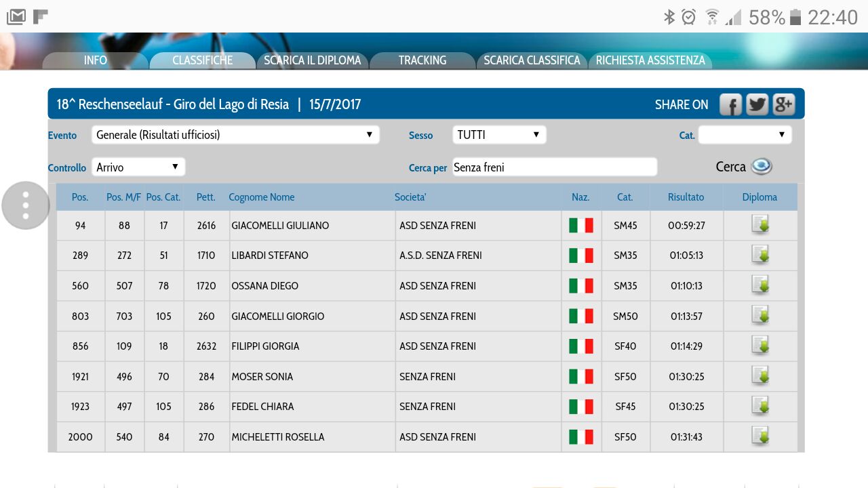Tap the Wi-Fi status icon
This screenshot has height=488, width=868.
712,17
